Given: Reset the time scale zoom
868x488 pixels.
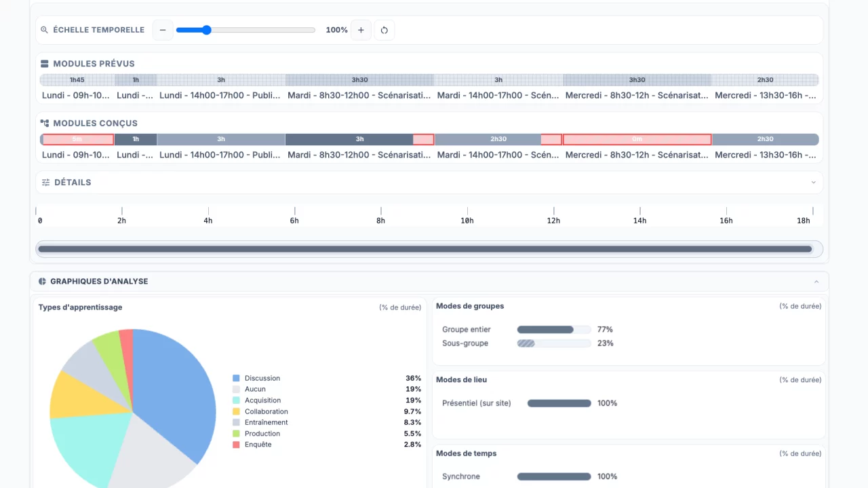Looking at the screenshot, I should pos(384,30).
